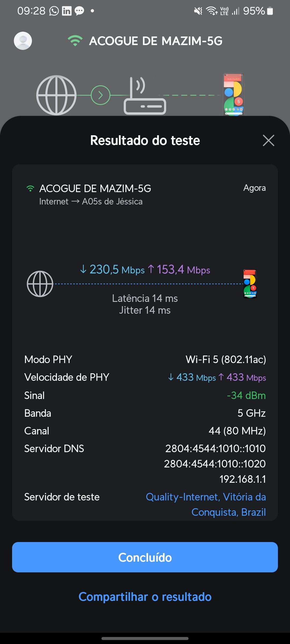
Task: Tap the battery indicator in status bar
Action: [x=270, y=11]
